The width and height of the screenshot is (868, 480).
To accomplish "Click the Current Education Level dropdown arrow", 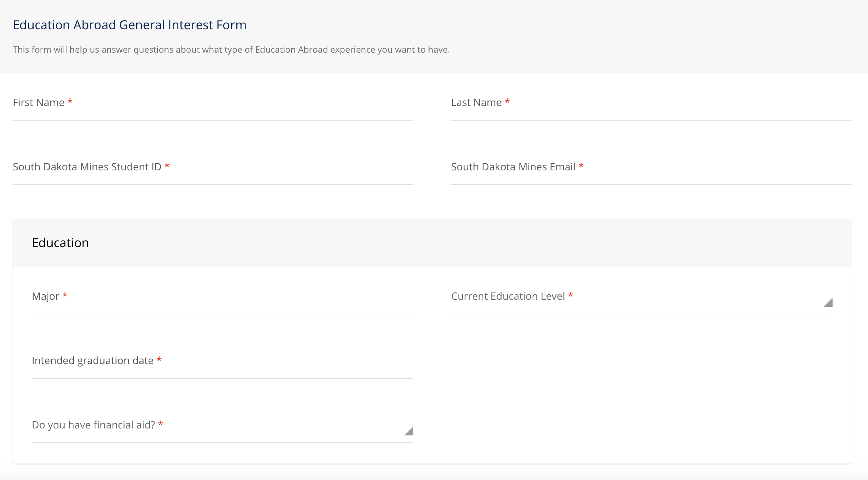I will click(828, 302).
